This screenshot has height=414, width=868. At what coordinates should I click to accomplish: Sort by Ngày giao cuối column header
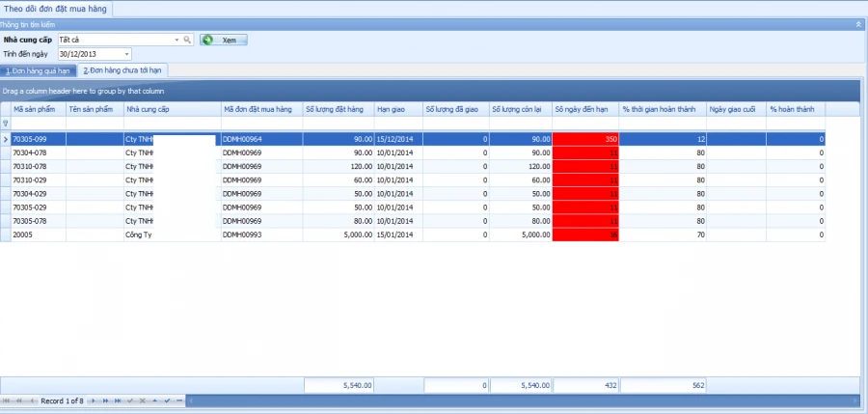pyautogui.click(x=736, y=109)
